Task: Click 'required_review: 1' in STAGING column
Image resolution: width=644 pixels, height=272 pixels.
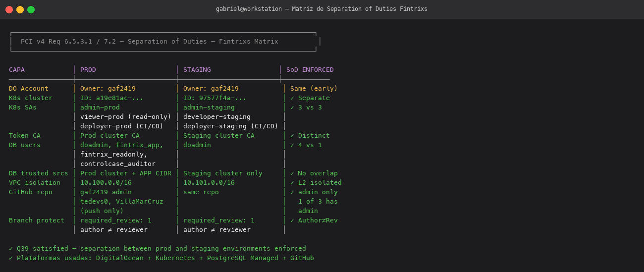Action: 219,220
